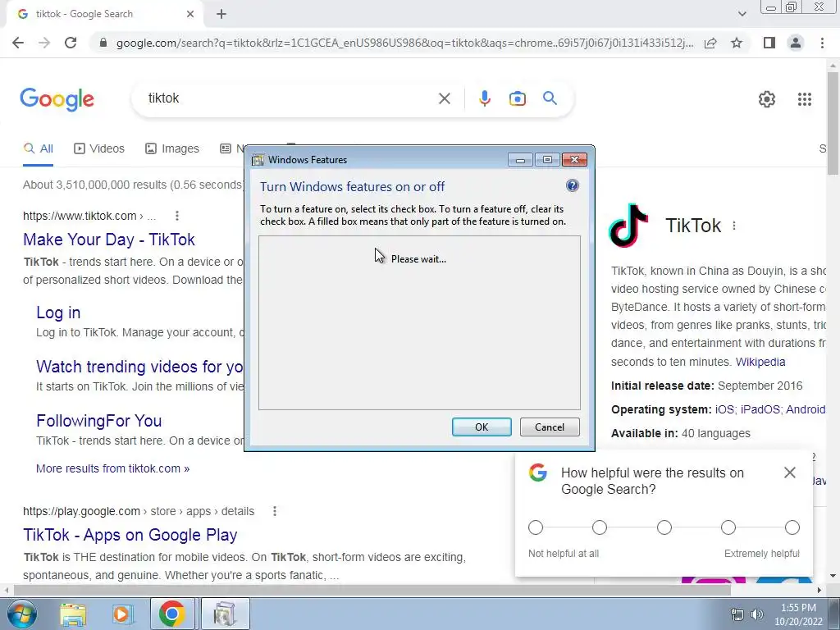Click the Chrome back arrow
The height and width of the screenshot is (630, 840).
(18, 43)
